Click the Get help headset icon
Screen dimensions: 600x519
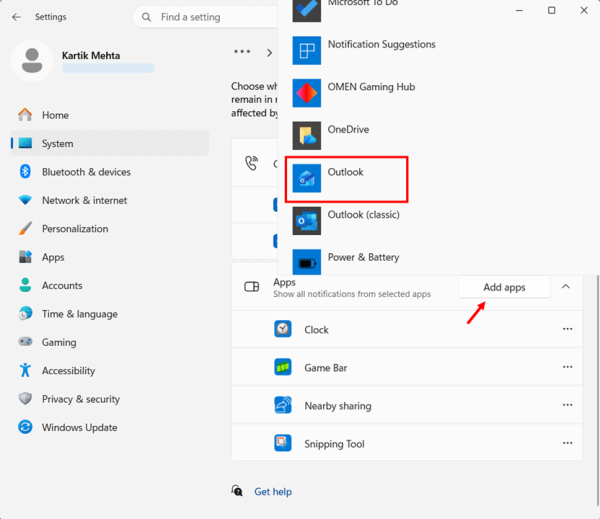[x=237, y=490]
